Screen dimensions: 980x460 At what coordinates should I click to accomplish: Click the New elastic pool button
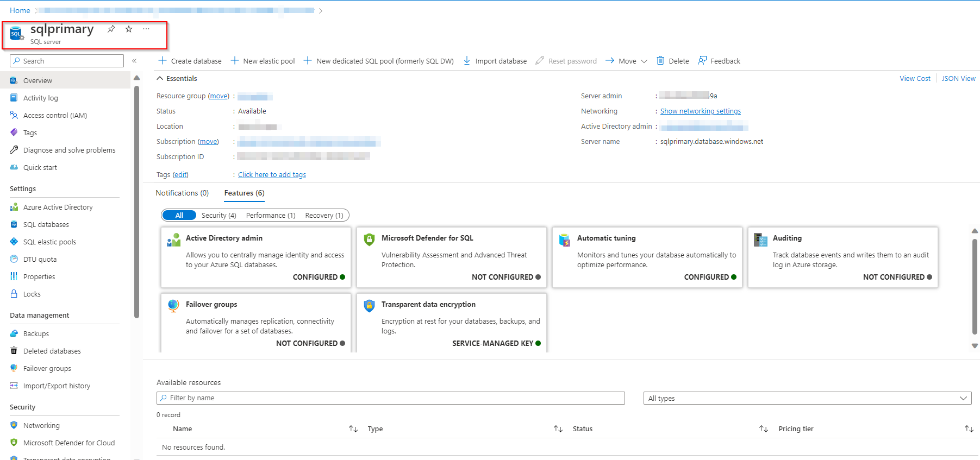click(x=263, y=61)
